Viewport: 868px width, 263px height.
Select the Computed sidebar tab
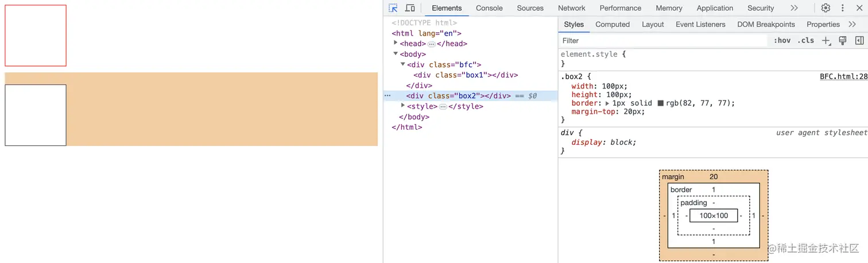click(613, 24)
